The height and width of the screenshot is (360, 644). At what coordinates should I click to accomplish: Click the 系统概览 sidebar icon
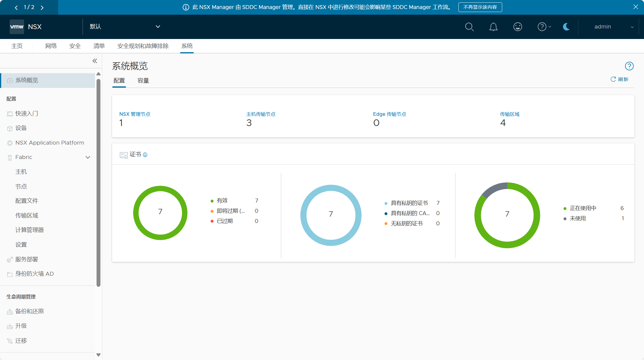click(9, 81)
